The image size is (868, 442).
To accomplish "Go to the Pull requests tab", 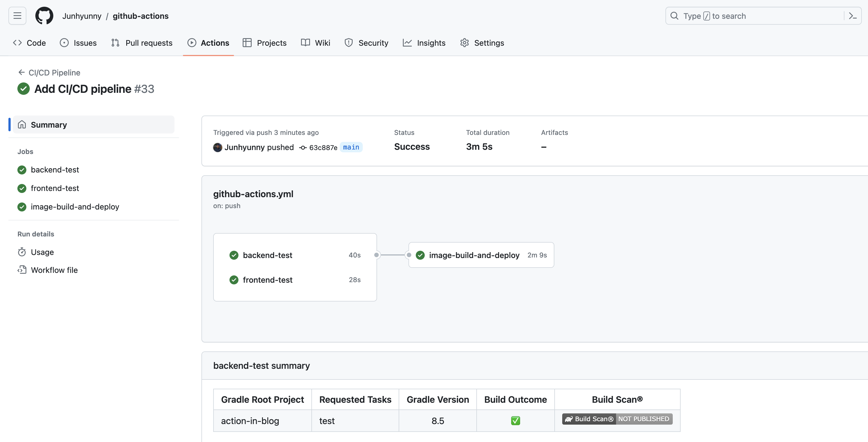I will (x=142, y=43).
